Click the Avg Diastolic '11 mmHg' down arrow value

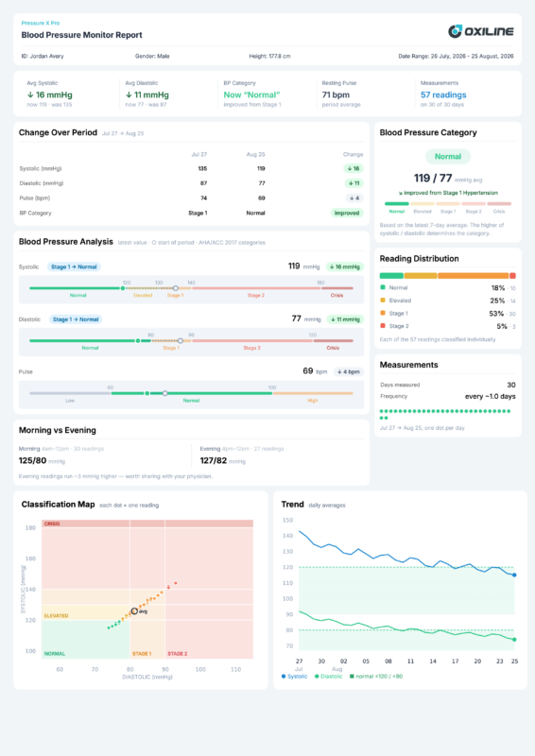[147, 95]
